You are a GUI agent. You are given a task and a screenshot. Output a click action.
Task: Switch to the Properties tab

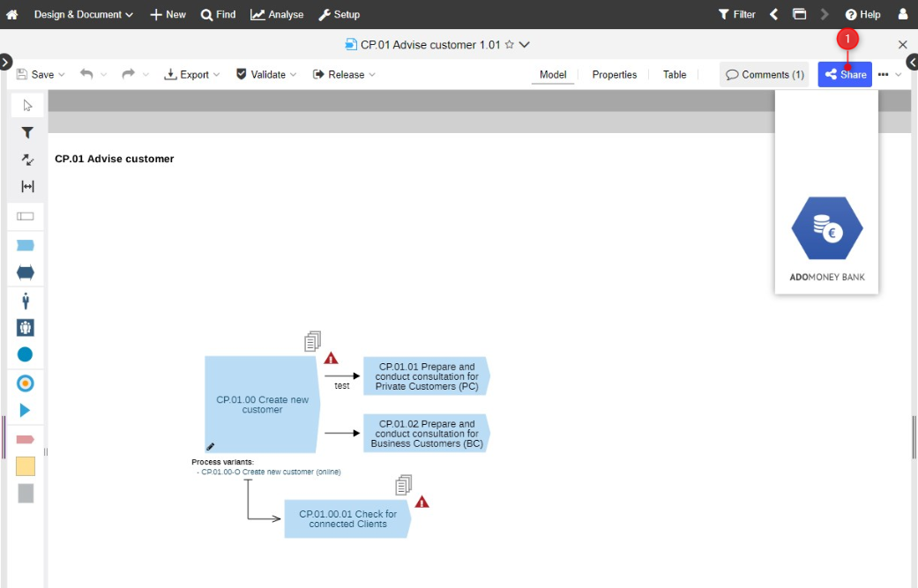coord(614,74)
